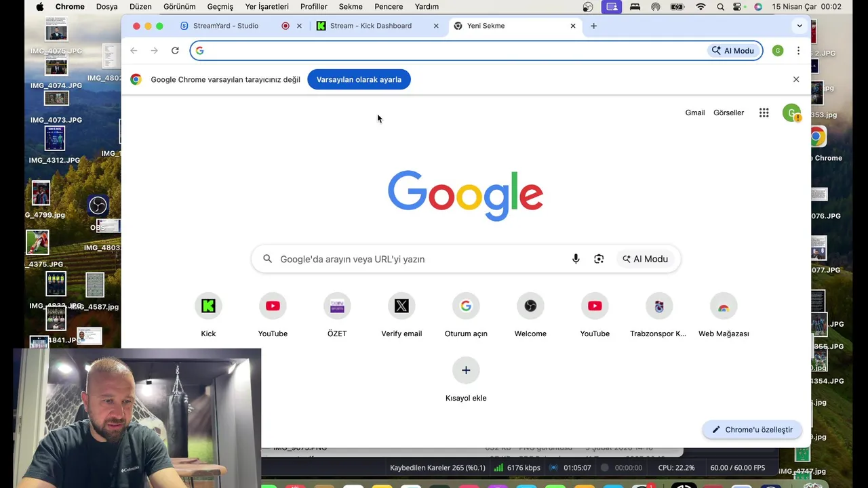This screenshot has width=868, height=488.
Task: Click AI Modu in the address bar
Action: [x=732, y=51]
